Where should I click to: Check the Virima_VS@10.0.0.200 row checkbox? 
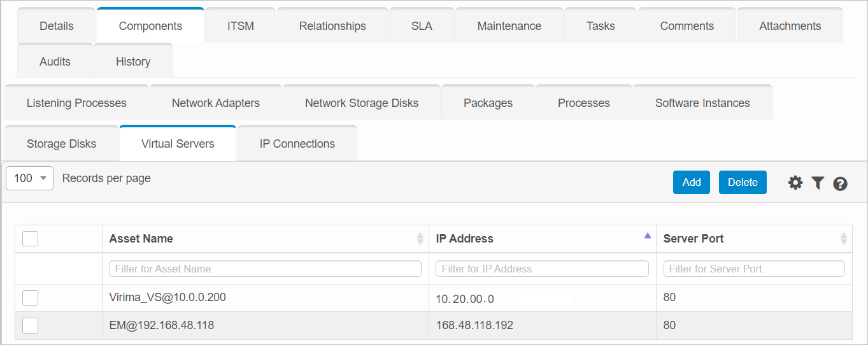(x=30, y=297)
